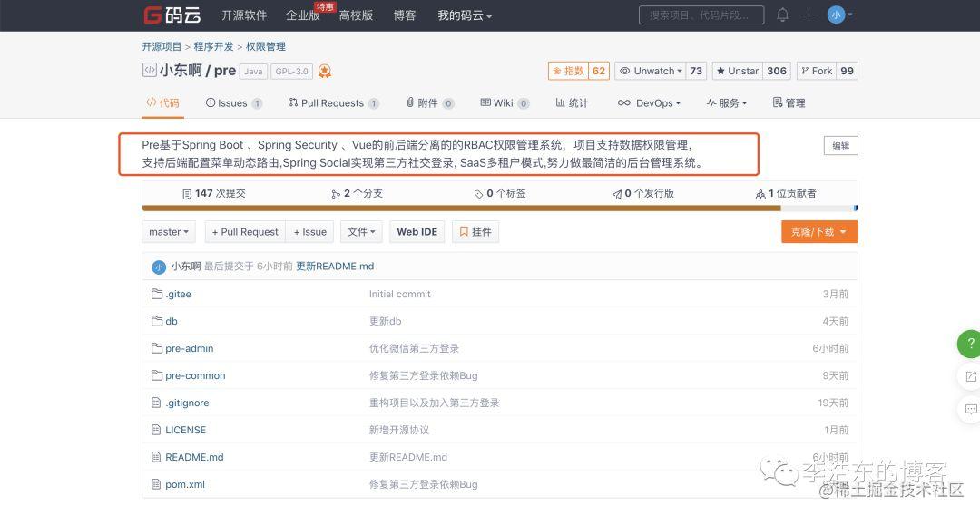
Task: Click the Unstar button
Action: click(x=737, y=71)
